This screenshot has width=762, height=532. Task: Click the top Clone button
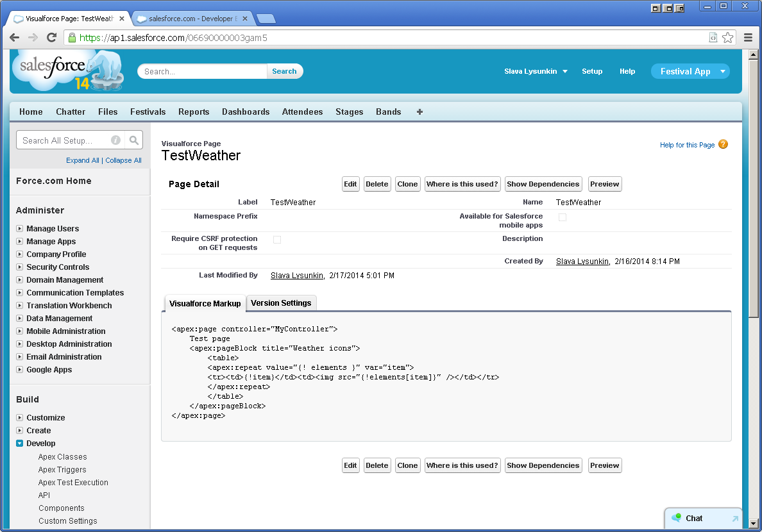tap(407, 184)
